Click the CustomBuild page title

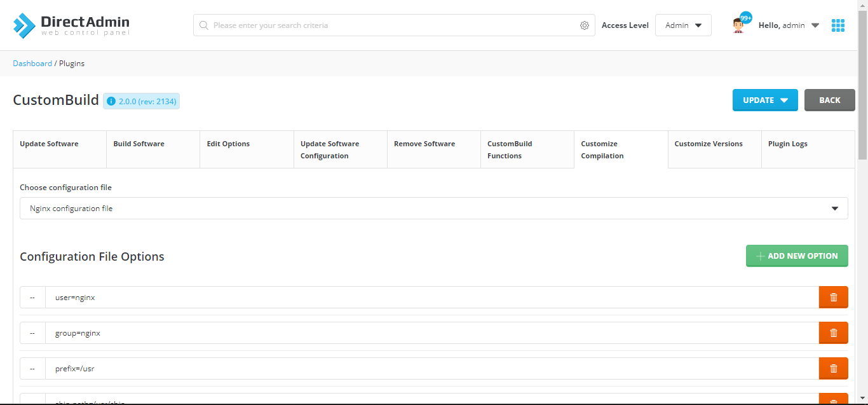point(56,100)
